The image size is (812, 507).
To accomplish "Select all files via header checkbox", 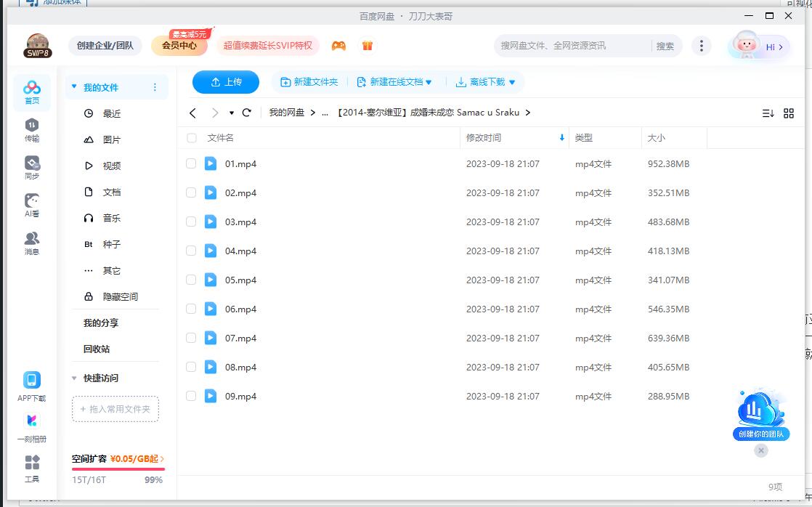I will (x=191, y=137).
